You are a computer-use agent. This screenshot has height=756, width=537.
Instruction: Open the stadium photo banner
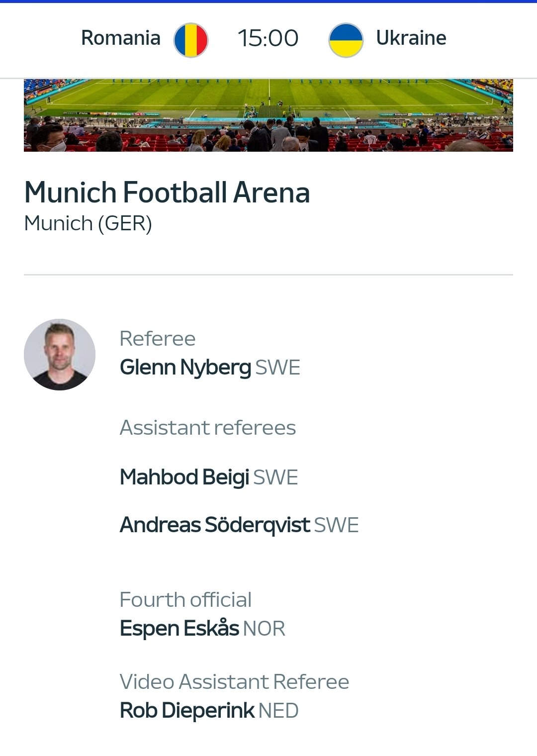click(x=268, y=115)
